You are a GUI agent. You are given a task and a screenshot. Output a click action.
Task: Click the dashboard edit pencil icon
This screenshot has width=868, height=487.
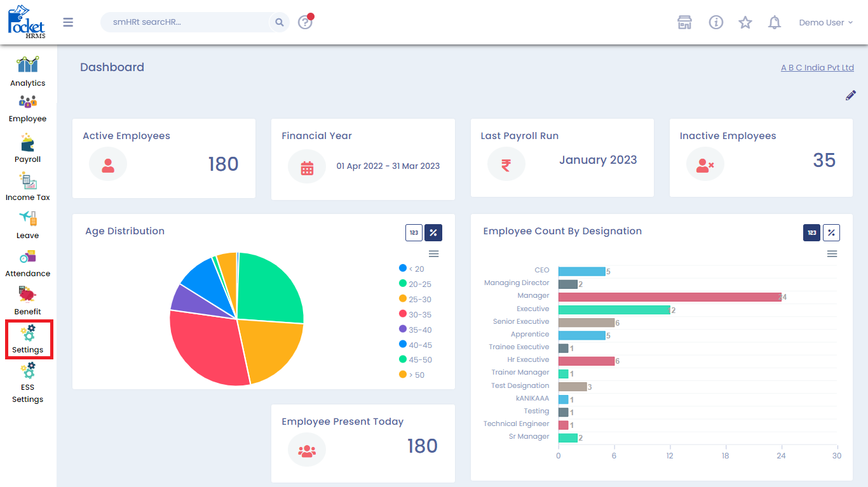[x=850, y=95]
